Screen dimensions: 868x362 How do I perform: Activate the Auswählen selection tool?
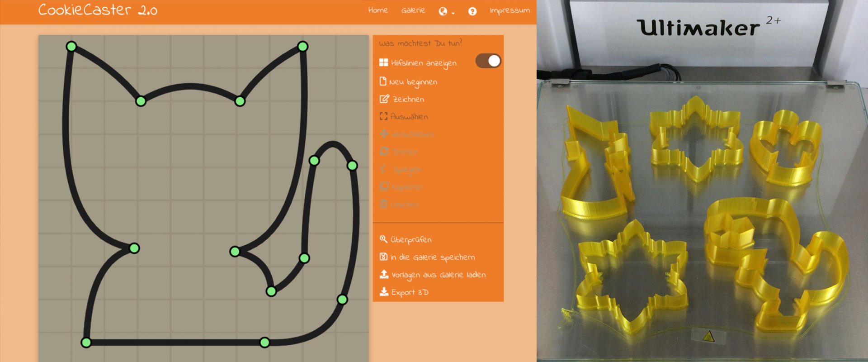404,117
